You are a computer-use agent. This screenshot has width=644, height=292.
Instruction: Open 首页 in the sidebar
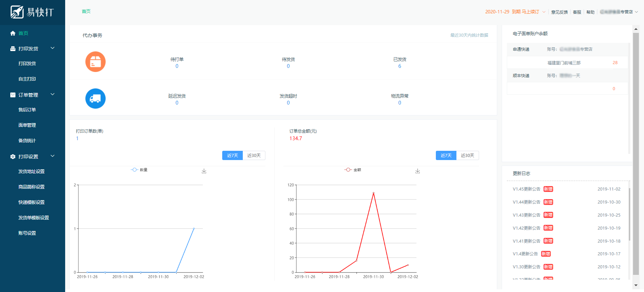pos(23,33)
